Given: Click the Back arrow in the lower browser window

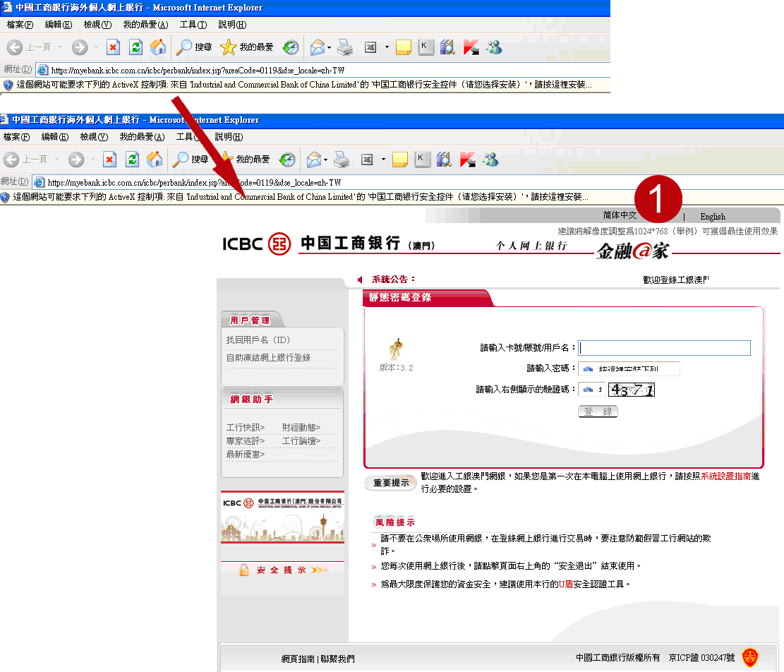Looking at the screenshot, I should (11, 160).
